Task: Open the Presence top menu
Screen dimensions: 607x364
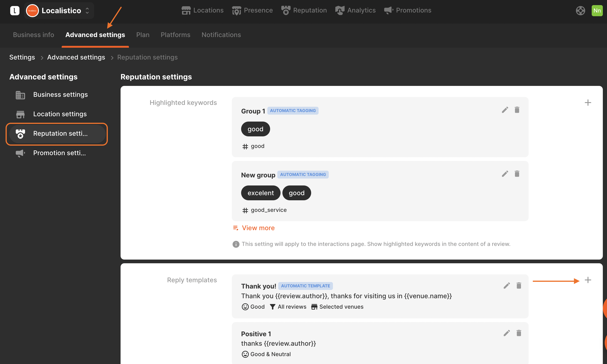Action: point(252,10)
